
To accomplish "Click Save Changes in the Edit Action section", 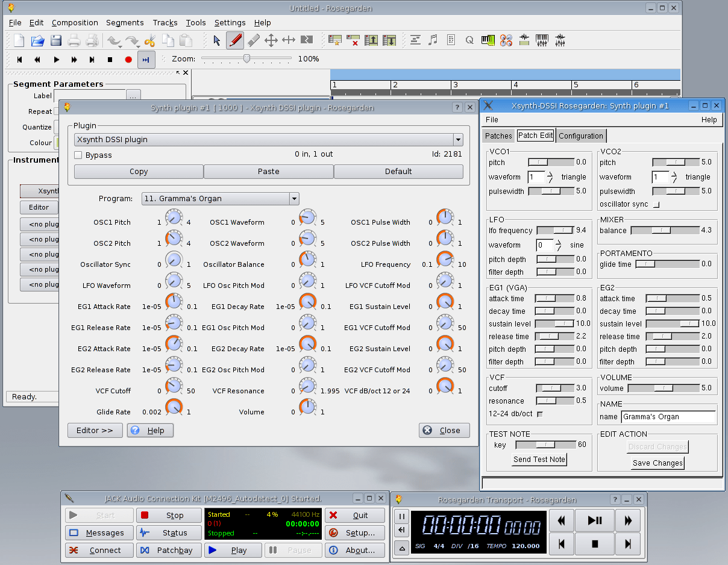I will point(657,463).
